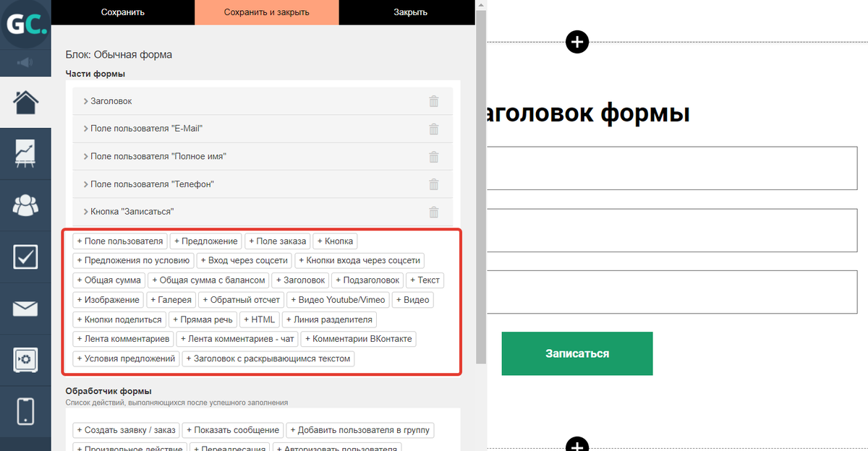Add an HTML part

click(261, 319)
